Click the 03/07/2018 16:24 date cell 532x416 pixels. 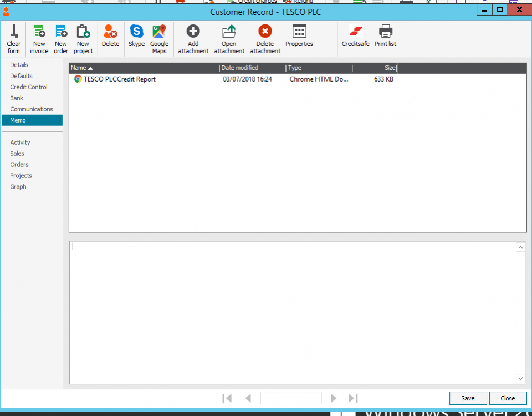coord(247,79)
